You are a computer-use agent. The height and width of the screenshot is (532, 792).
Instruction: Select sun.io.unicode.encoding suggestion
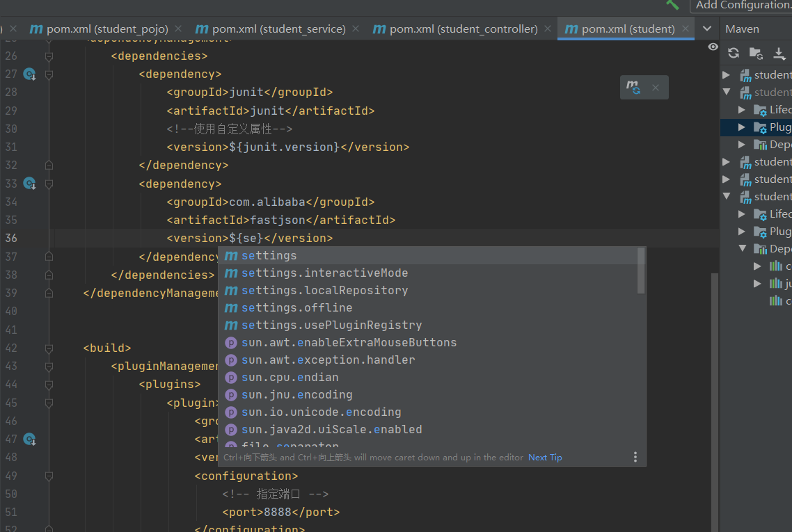[x=428, y=412]
